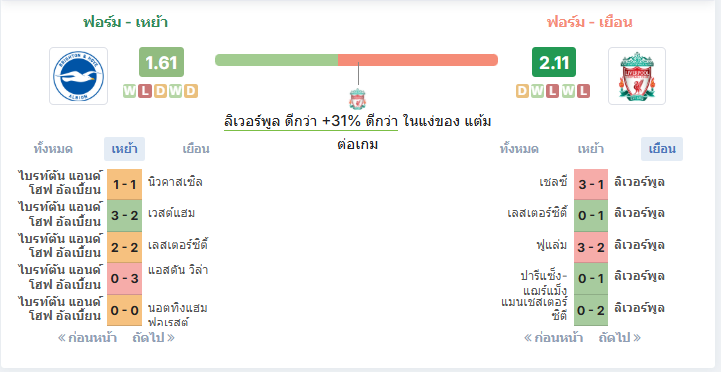Go to ถัดไป page in Liverpool's matches
721x372 pixels.
click(x=620, y=338)
